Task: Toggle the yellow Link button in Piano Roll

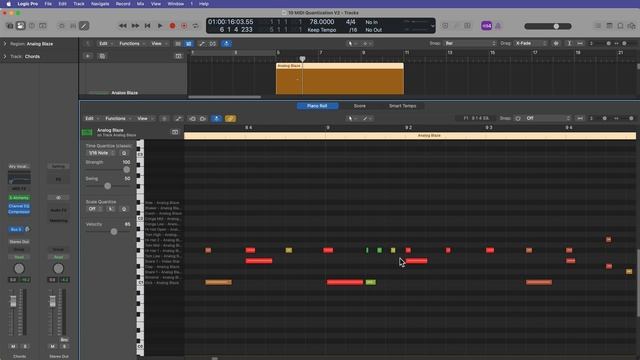Action: pos(230,118)
